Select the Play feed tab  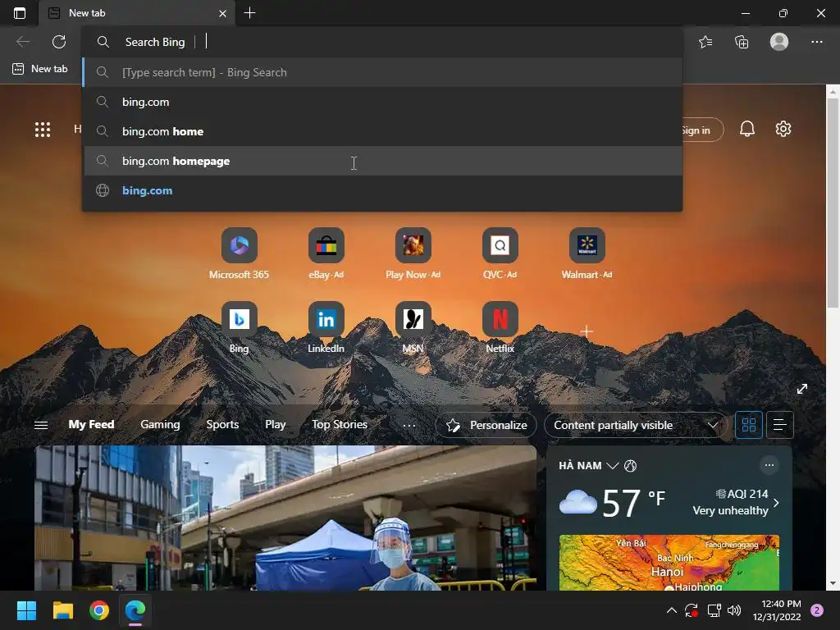276,424
